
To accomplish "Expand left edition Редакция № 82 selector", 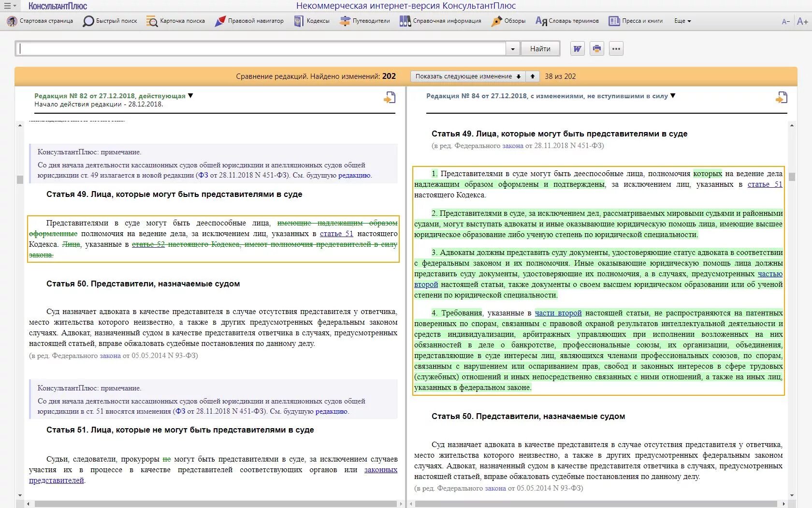I will [x=114, y=96].
